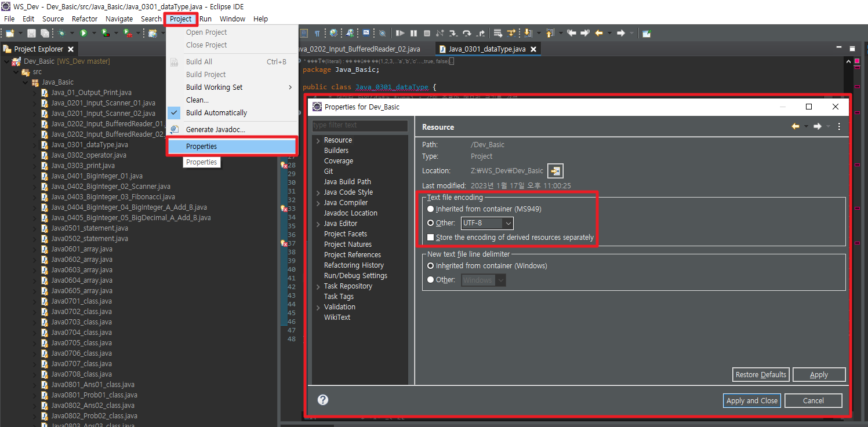Screen dimensions: 868x427
Task: Click the Apply button
Action: point(819,374)
